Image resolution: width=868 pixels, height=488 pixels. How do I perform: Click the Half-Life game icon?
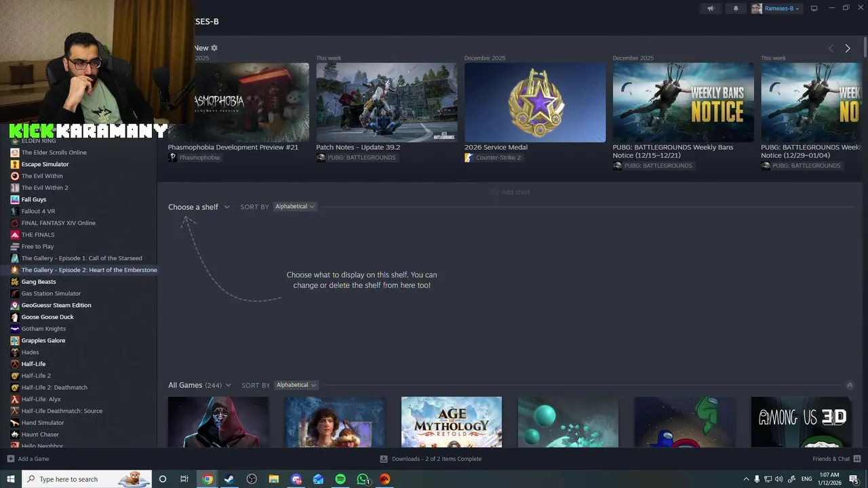pos(15,364)
